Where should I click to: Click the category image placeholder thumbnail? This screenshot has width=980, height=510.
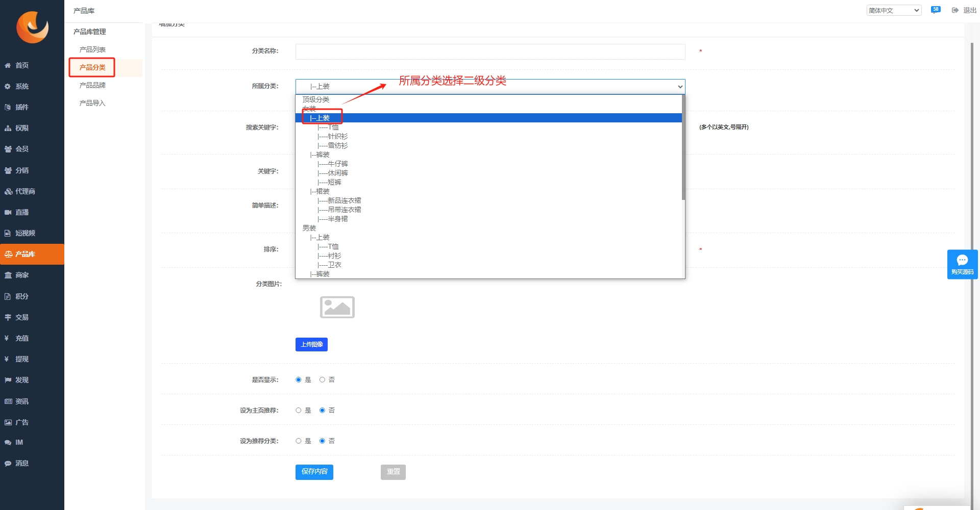pos(337,307)
